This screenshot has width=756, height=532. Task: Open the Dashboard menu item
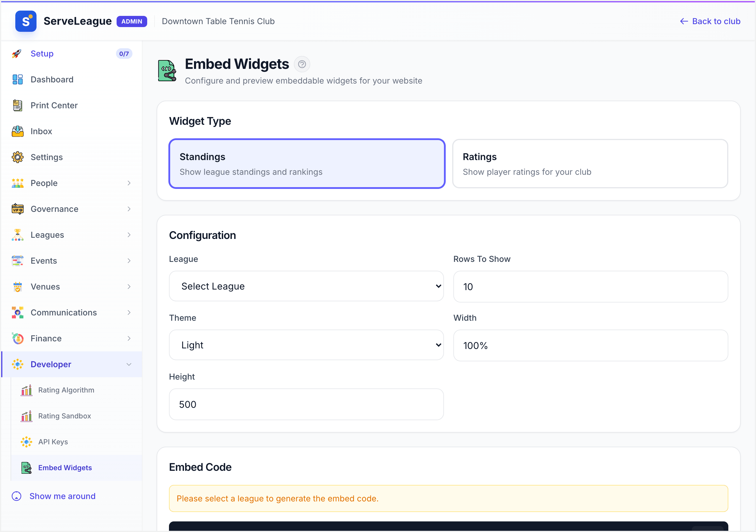[x=72, y=79]
